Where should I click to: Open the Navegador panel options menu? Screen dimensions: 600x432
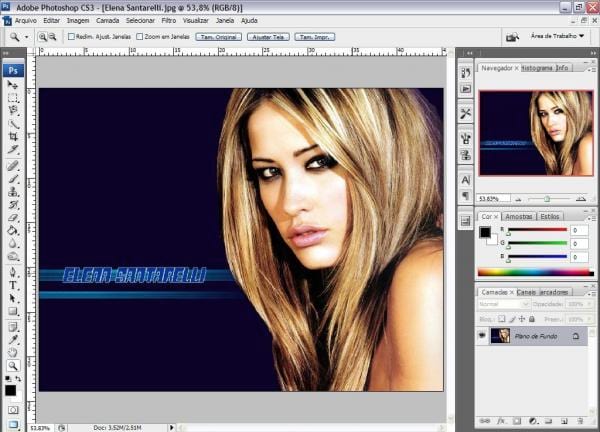[591, 70]
